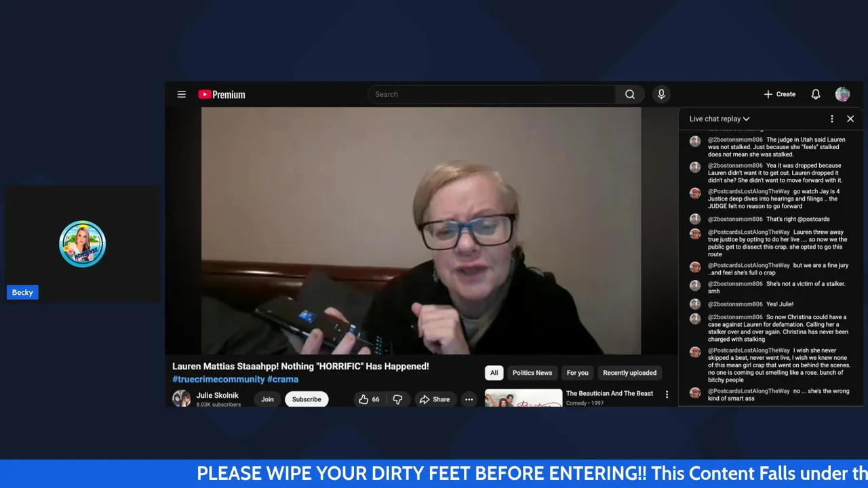Open The Beautician And The Beast thumbnail
This screenshot has height=488, width=868.
coord(524,398)
